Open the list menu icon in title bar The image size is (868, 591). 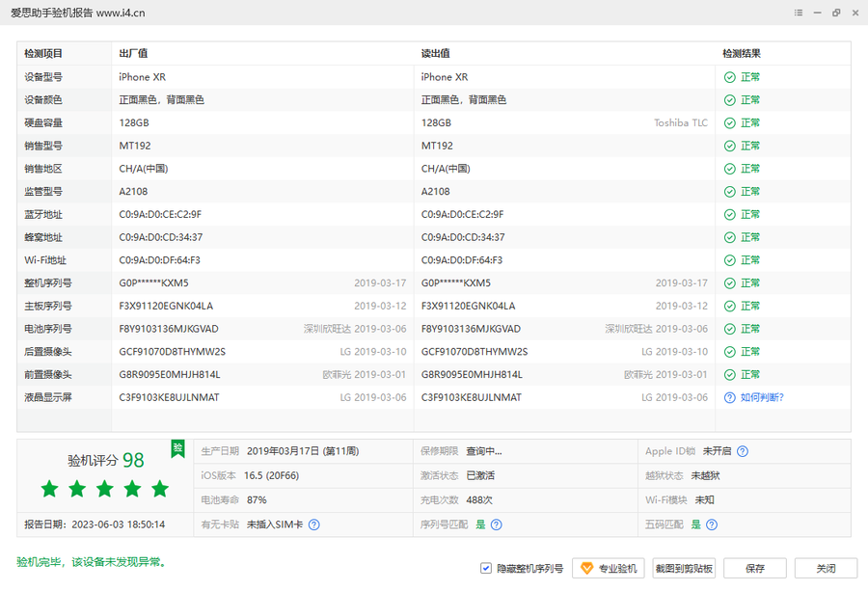tap(799, 13)
